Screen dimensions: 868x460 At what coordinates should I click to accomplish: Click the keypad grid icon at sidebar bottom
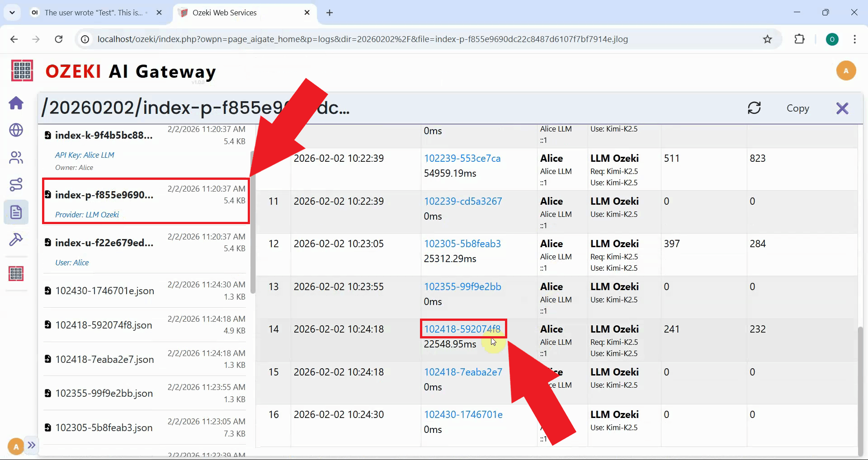click(16, 273)
